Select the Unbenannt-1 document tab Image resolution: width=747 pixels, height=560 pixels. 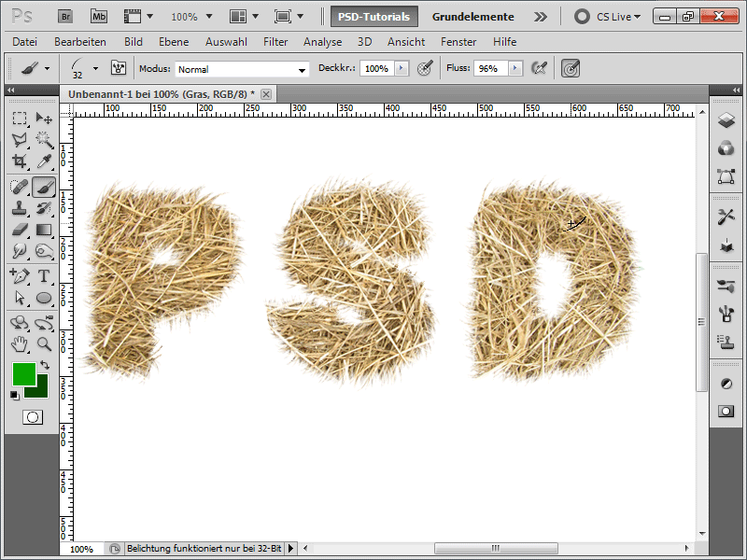pyautogui.click(x=168, y=94)
